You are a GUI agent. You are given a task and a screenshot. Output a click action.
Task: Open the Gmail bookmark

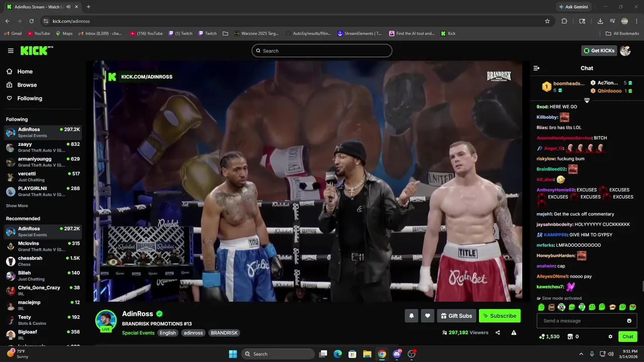tap(13, 34)
